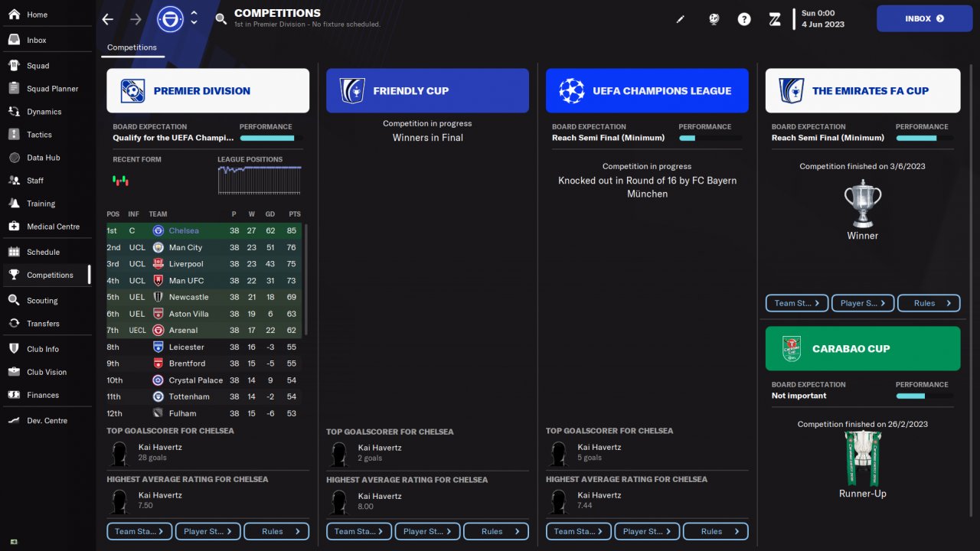Select Competitions in the sidebar
The width and height of the screenshot is (980, 551).
coord(46,275)
